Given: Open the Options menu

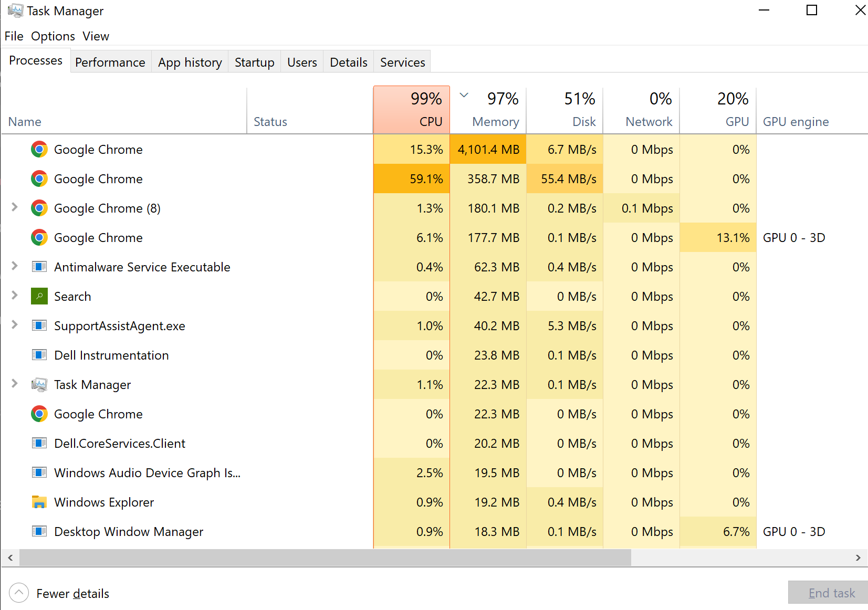Looking at the screenshot, I should 53,36.
